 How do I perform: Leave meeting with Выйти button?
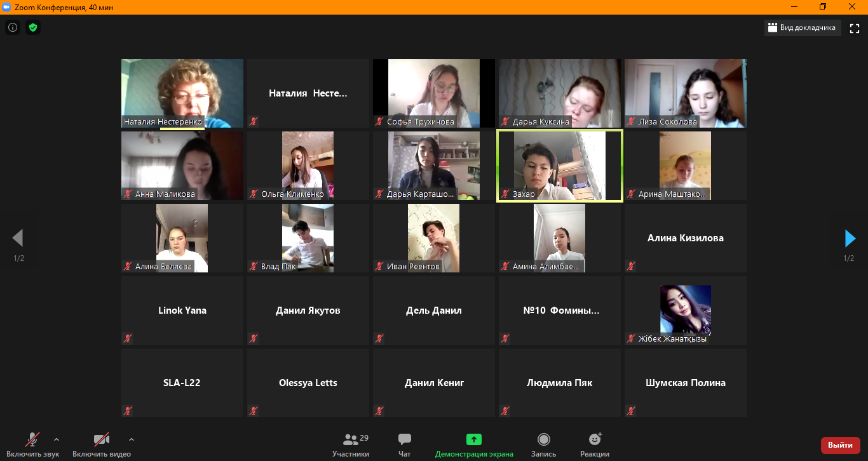tap(840, 445)
